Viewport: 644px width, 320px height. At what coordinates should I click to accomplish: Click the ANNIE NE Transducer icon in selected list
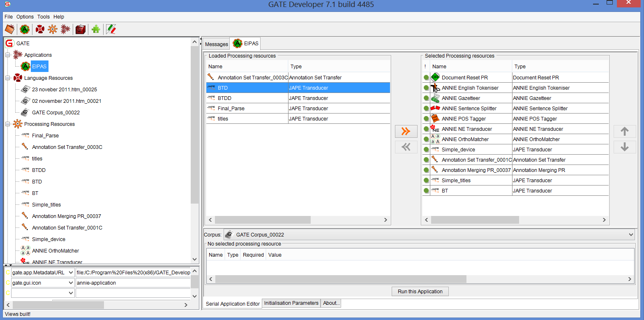click(435, 129)
